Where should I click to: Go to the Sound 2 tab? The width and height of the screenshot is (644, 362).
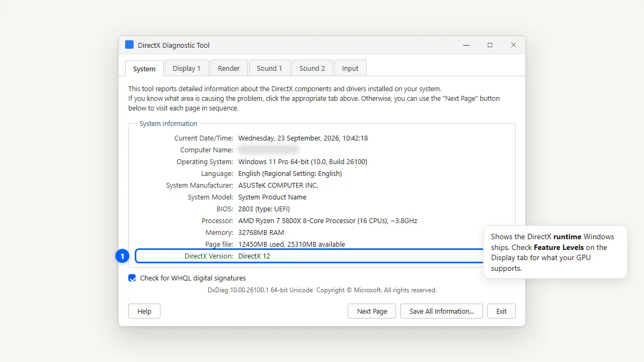pyautogui.click(x=312, y=68)
